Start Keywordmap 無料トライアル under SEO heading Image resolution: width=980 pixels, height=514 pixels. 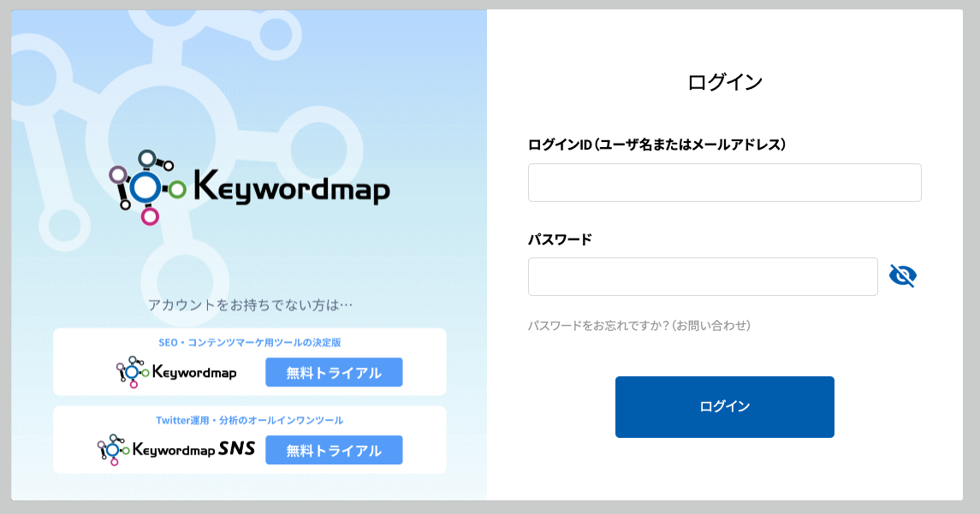tap(334, 372)
